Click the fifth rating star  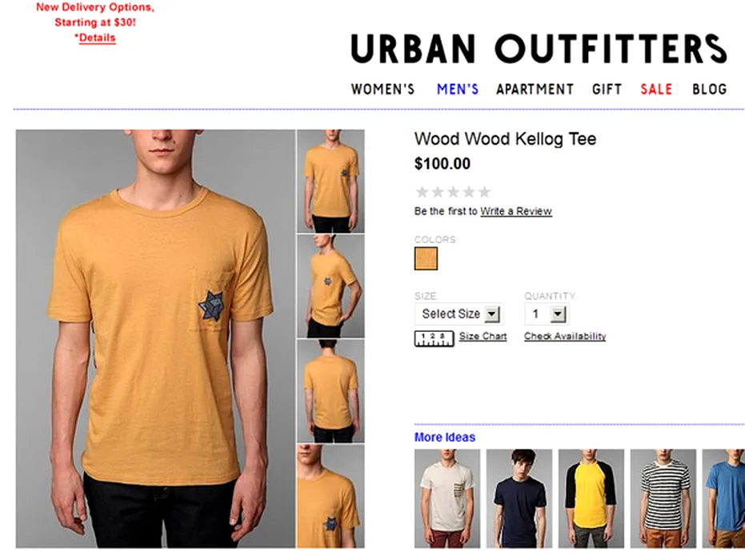[484, 192]
